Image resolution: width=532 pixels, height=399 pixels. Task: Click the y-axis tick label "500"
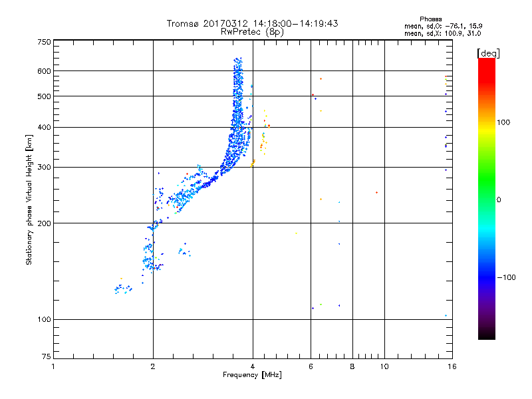tap(44, 96)
